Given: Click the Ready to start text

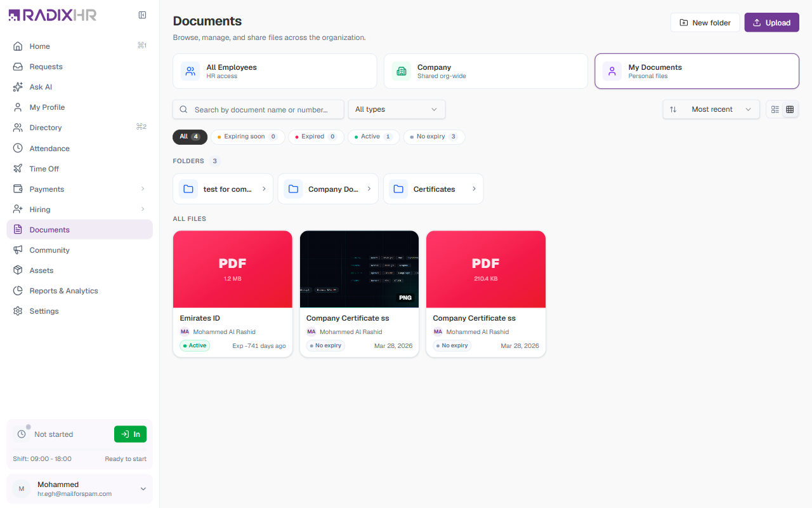Looking at the screenshot, I should pyautogui.click(x=126, y=458).
